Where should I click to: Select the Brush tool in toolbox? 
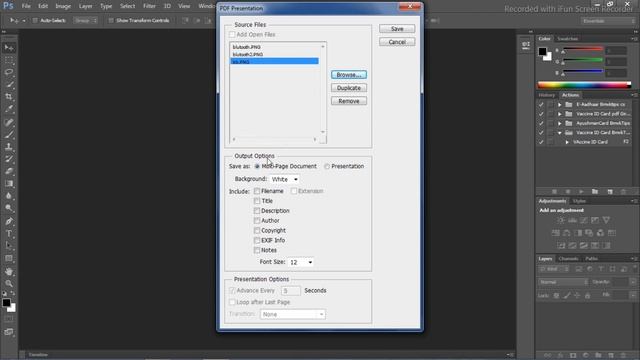(9, 135)
